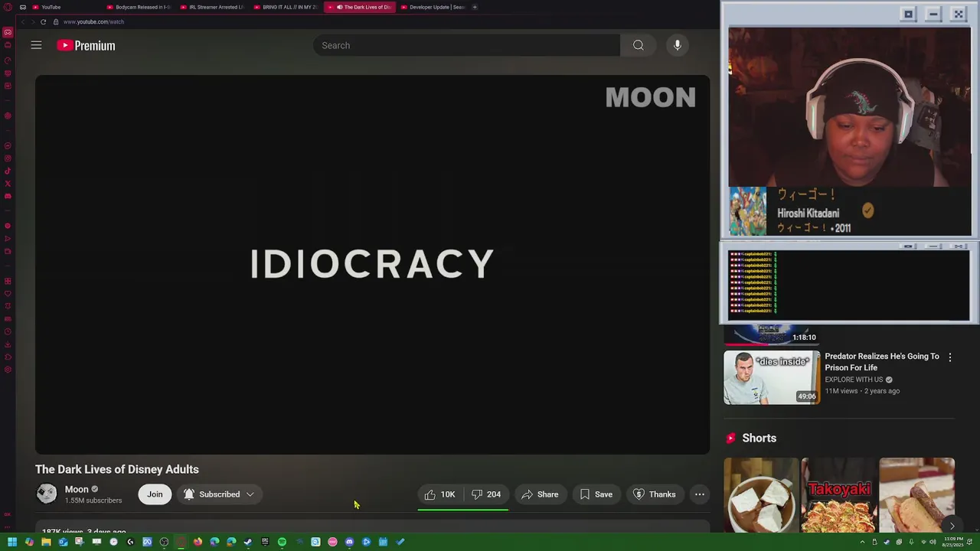Open Predator Realizes prison video thumbnail
This screenshot has height=551, width=980.
pos(772,377)
